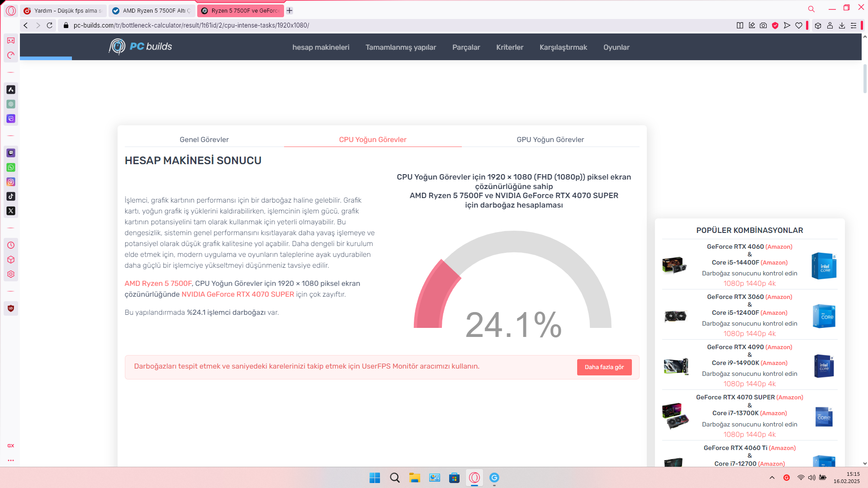Screen dimensions: 868x488
Task: Click the PC Builds site logo
Action: pyautogui.click(x=141, y=47)
